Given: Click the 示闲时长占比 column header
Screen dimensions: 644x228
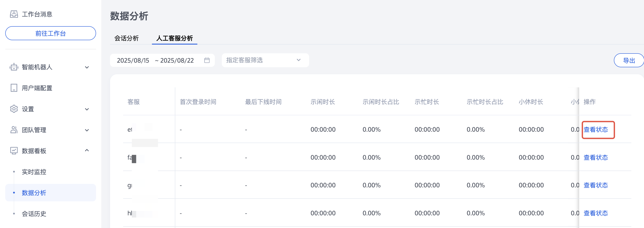Looking at the screenshot, I should point(381,102).
